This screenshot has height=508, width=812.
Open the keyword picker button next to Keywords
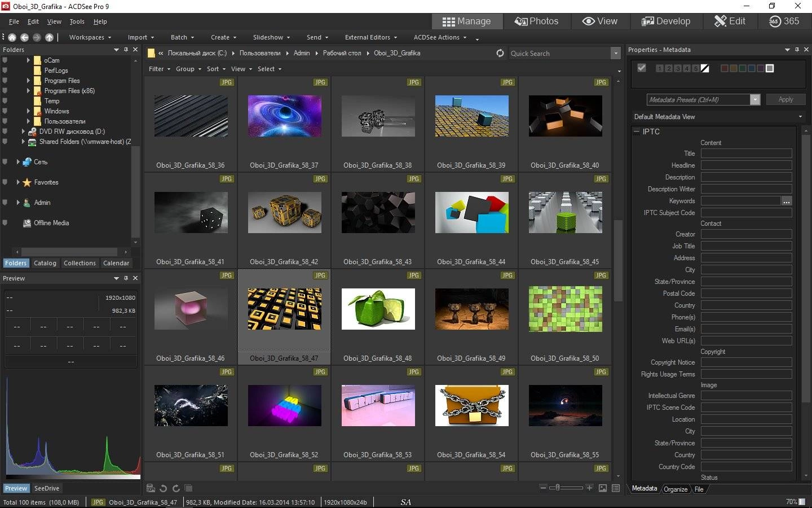[787, 201]
